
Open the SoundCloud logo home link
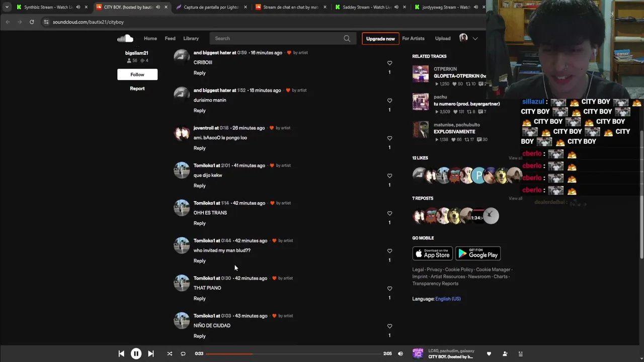pos(125,39)
